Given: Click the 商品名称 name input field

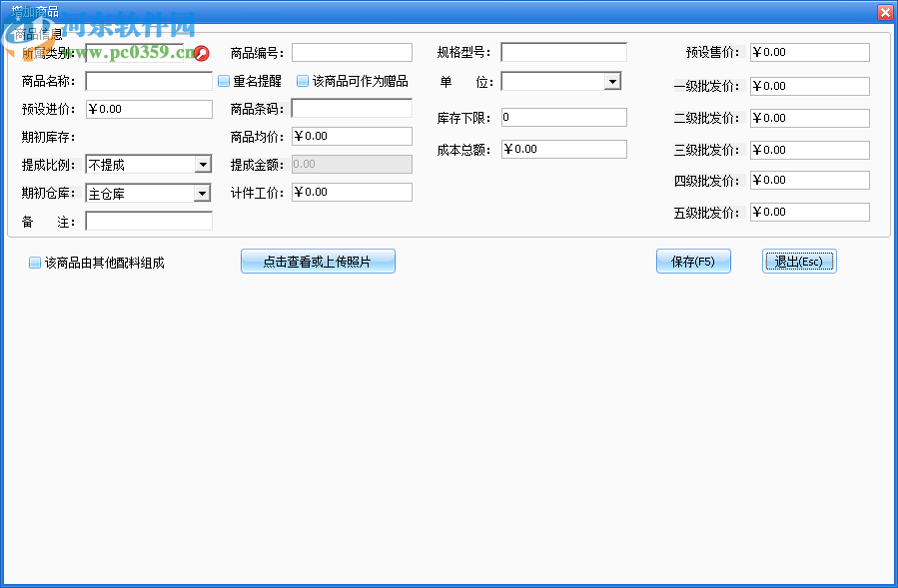Looking at the screenshot, I should point(148,81).
